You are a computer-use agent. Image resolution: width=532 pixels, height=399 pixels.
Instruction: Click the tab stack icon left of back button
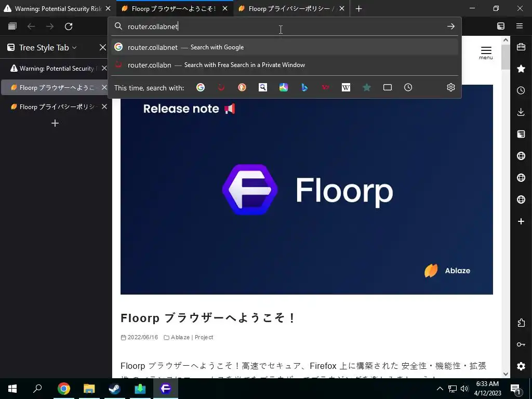pyautogui.click(x=12, y=26)
